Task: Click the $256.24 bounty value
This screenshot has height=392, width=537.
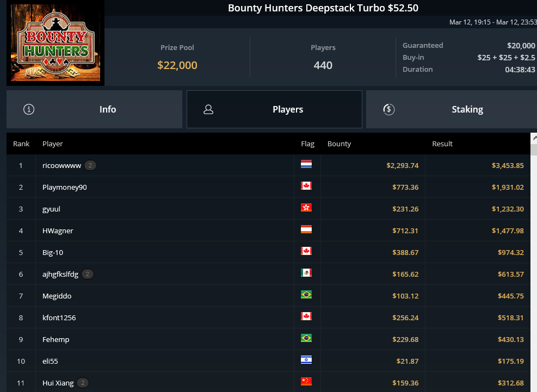Action: tap(405, 318)
